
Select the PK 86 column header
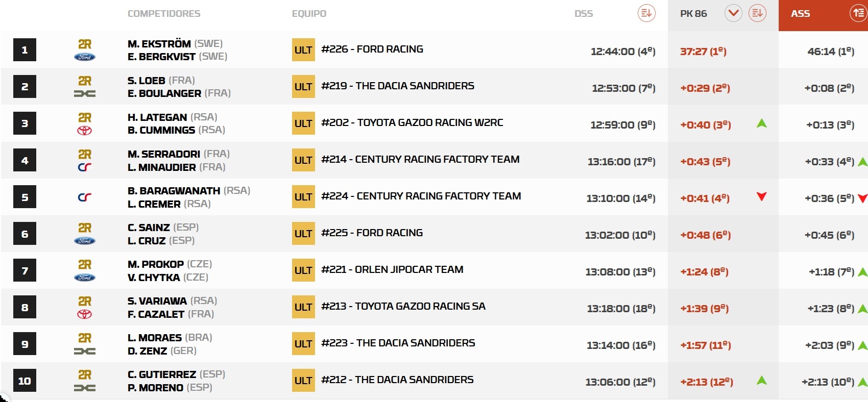pos(693,14)
